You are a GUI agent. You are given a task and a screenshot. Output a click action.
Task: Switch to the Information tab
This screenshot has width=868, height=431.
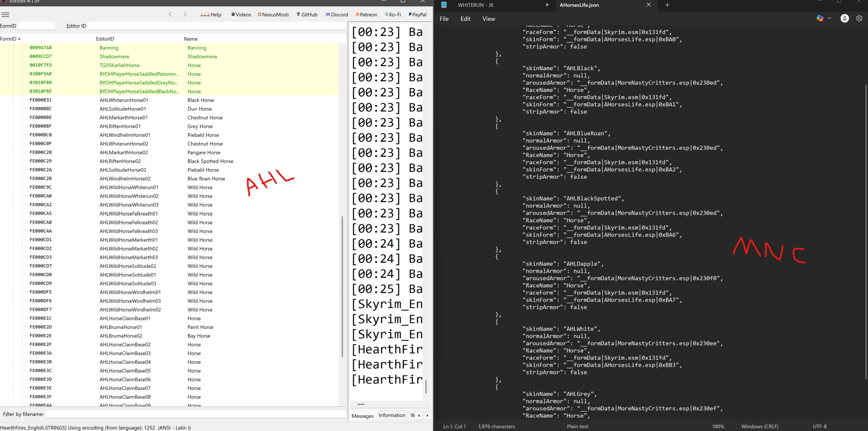tap(392, 416)
